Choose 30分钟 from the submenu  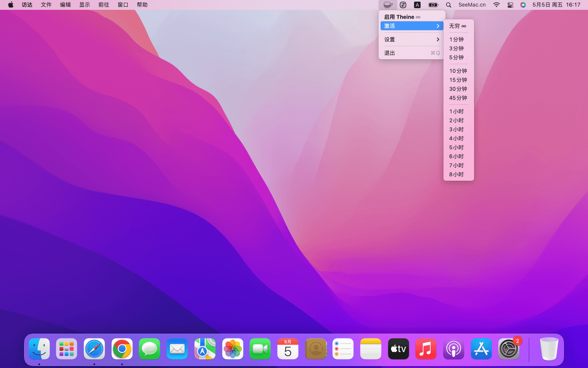458,89
